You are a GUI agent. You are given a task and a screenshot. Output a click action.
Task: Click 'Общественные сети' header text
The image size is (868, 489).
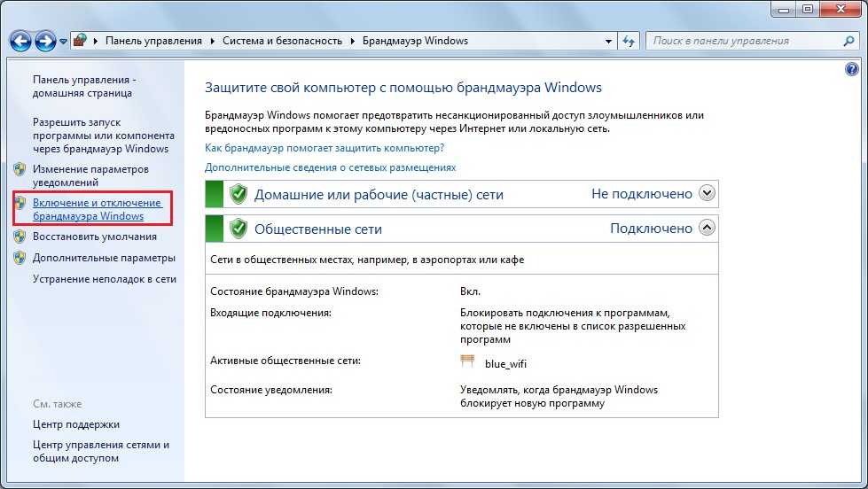pyautogui.click(x=318, y=229)
